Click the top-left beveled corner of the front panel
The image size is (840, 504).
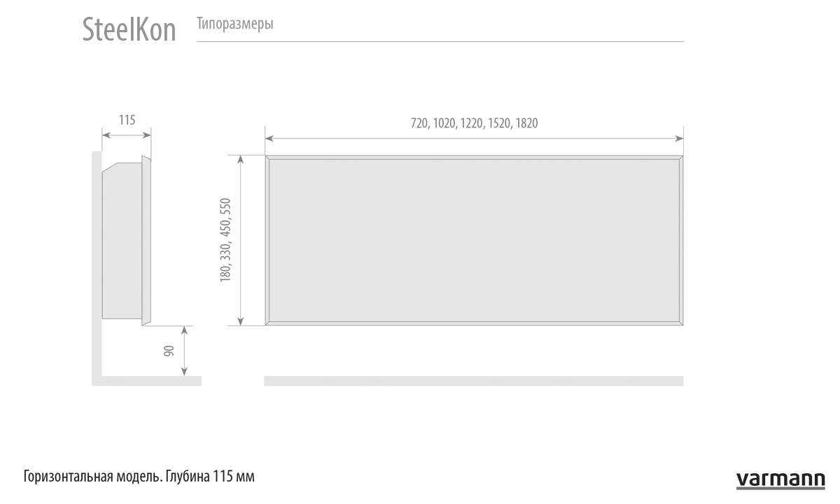click(267, 158)
